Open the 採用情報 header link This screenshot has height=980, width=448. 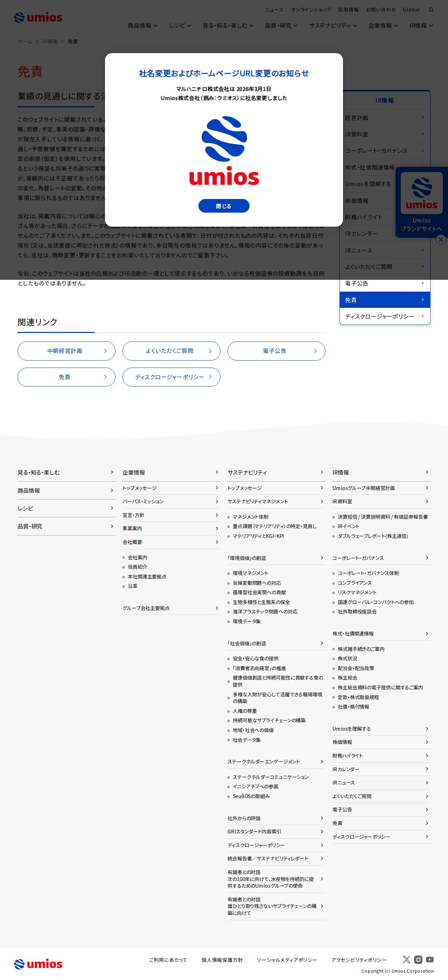348,10
